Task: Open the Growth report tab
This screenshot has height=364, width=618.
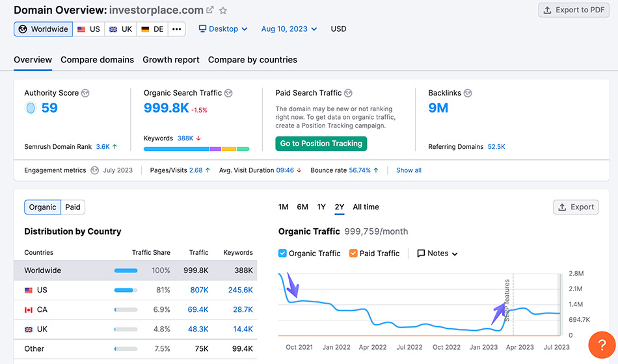Action: click(171, 60)
